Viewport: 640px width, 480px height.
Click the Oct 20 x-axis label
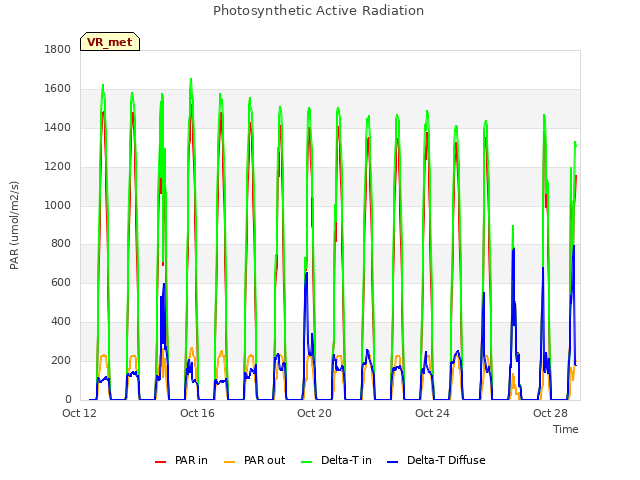pos(314,413)
